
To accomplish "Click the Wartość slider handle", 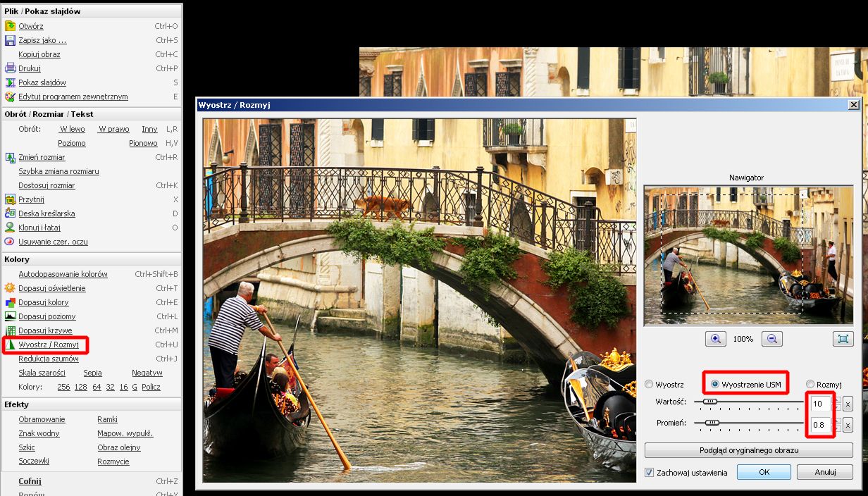I will [710, 402].
